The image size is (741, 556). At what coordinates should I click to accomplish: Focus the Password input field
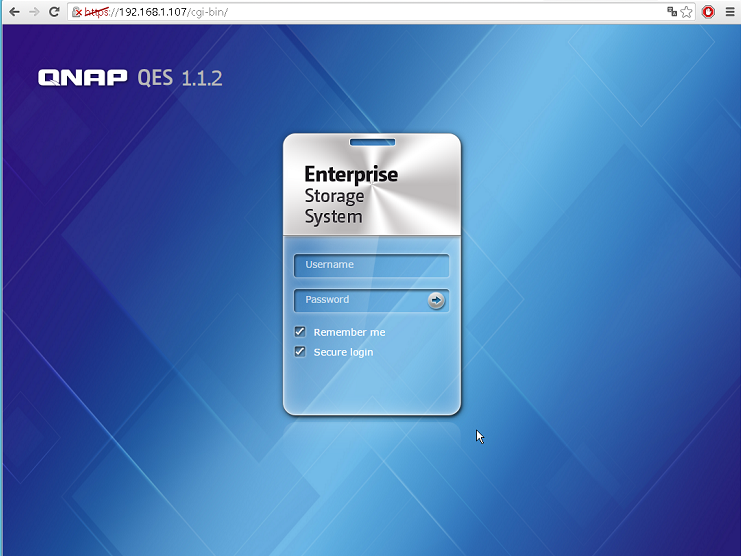358,300
